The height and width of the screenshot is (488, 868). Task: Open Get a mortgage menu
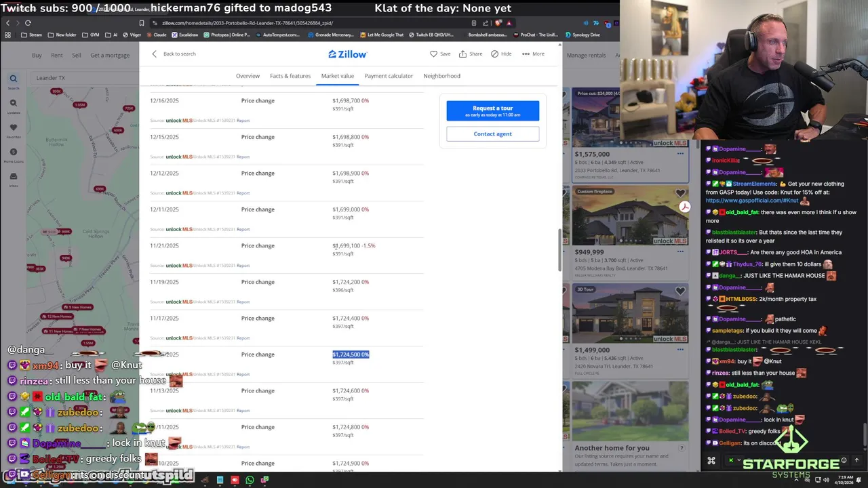coord(110,55)
